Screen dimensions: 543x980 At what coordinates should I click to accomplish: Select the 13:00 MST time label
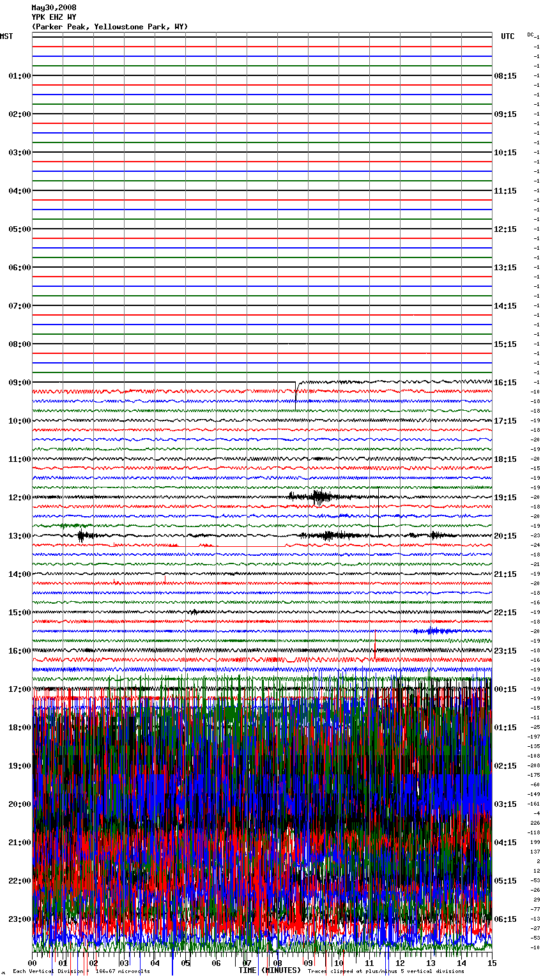[20, 536]
